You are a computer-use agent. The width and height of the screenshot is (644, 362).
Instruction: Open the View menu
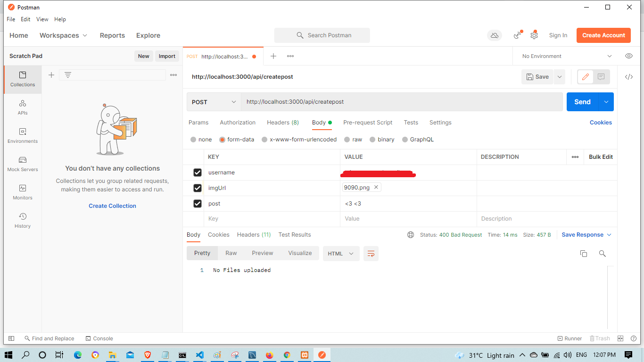(42, 19)
